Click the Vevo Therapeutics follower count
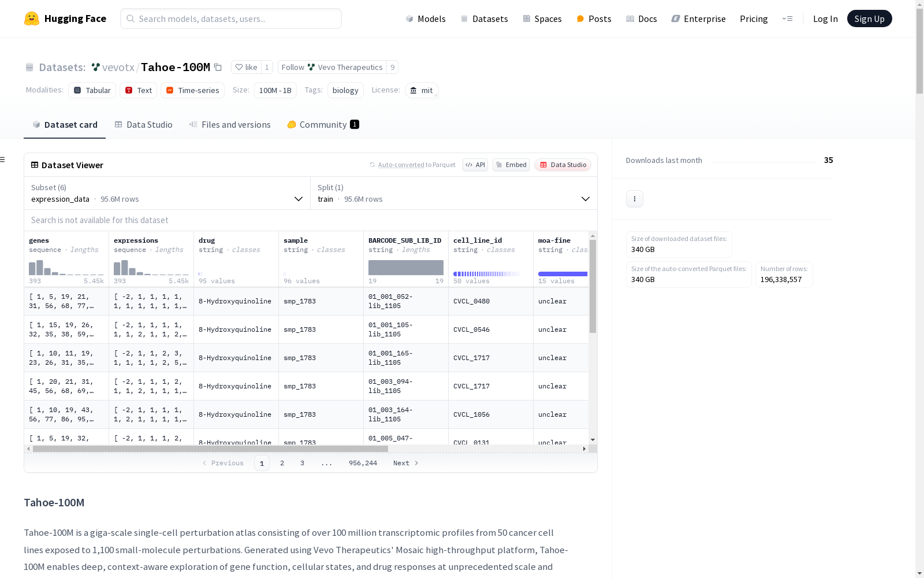 [393, 67]
